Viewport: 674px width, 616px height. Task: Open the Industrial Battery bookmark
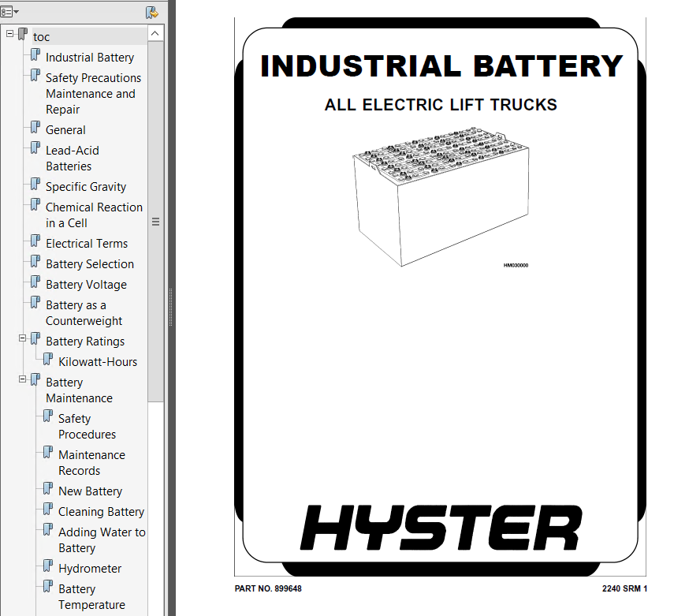click(90, 58)
